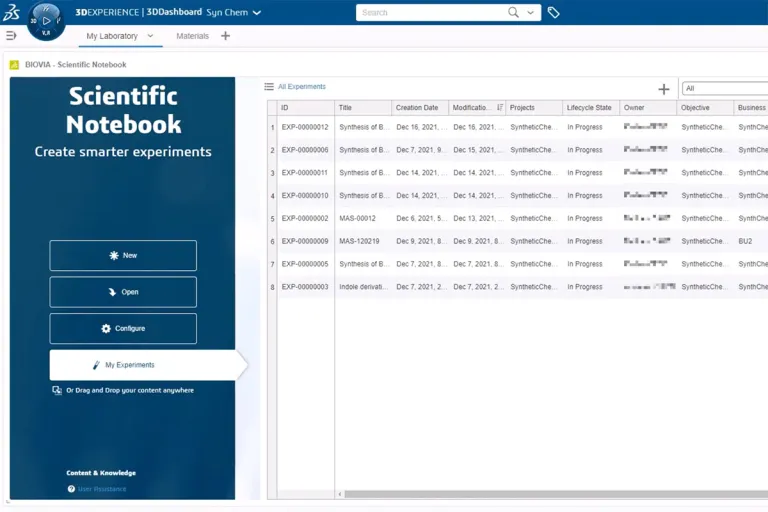Screen dimensions: 768x512
Task: Switch to the Materials tab
Action: 192,36
